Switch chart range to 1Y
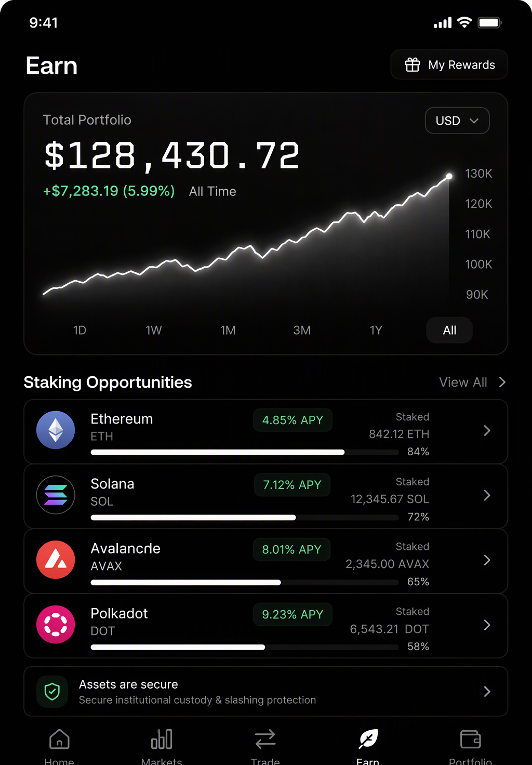 [x=376, y=331]
